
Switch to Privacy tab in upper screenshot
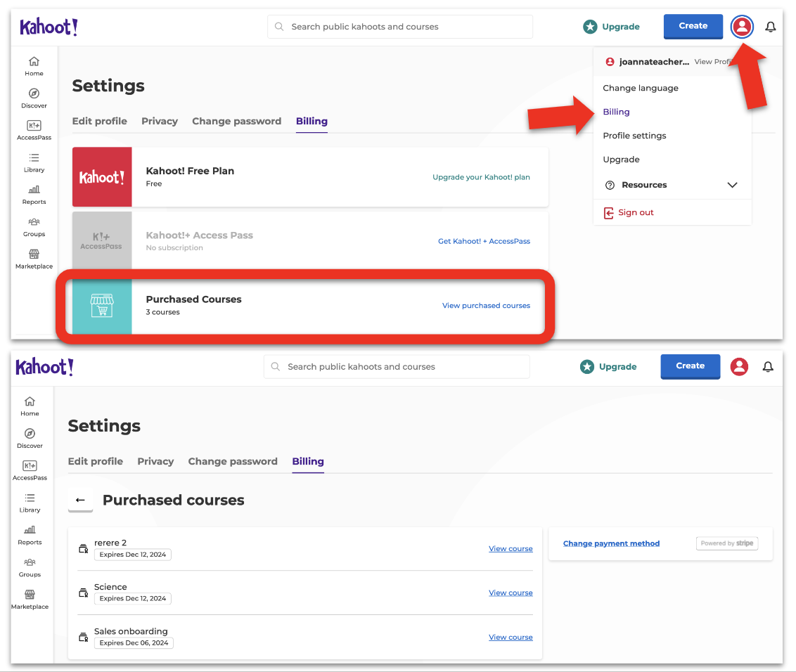pyautogui.click(x=160, y=122)
